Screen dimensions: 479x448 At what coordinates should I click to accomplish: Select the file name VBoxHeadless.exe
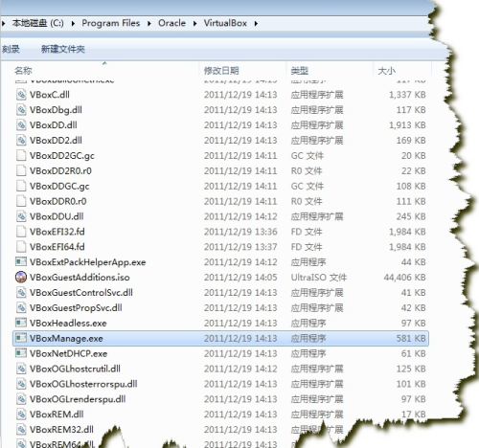68,323
